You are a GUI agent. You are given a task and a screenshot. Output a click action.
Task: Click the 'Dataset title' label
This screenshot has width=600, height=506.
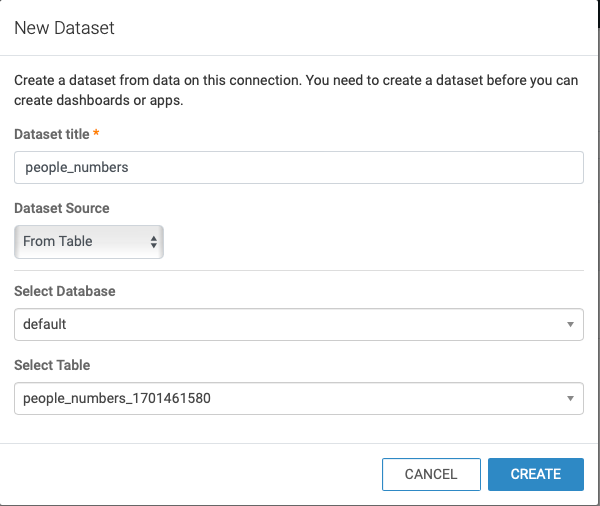52,134
